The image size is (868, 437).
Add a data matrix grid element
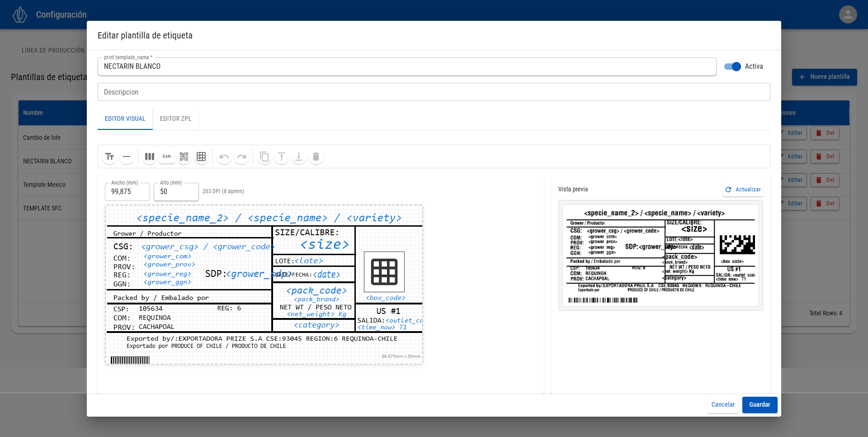coord(201,157)
